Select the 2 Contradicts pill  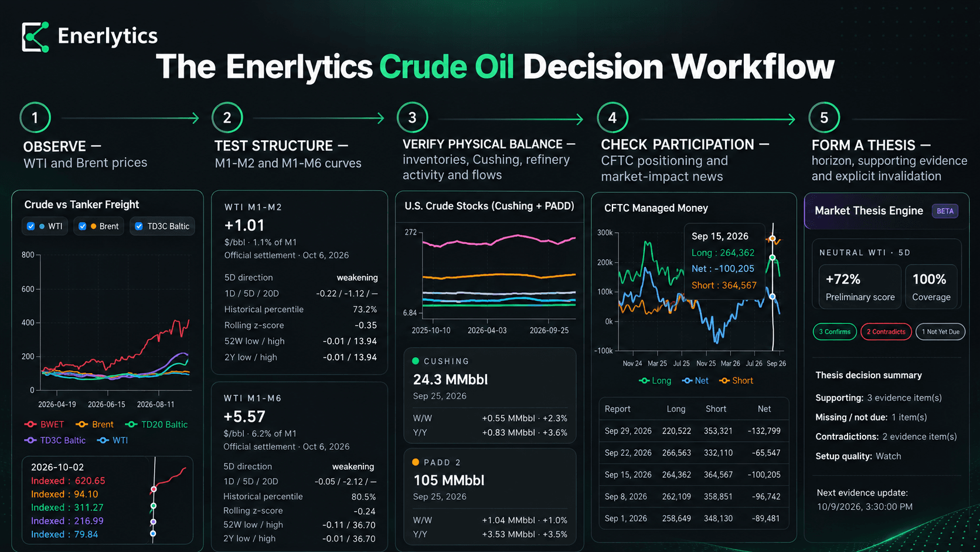(886, 332)
